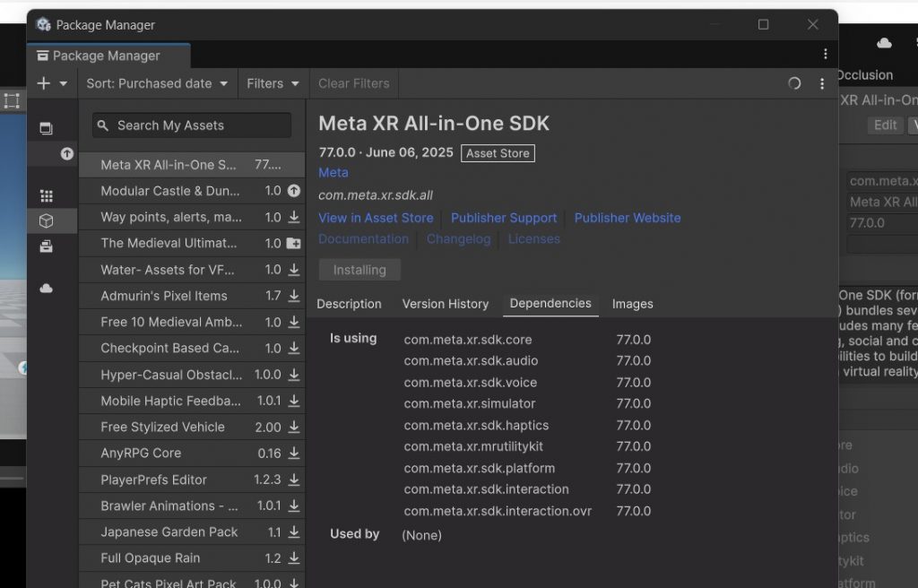Viewport: 918px width, 588px height.
Task: Open View in Asset Store link
Action: [376, 218]
